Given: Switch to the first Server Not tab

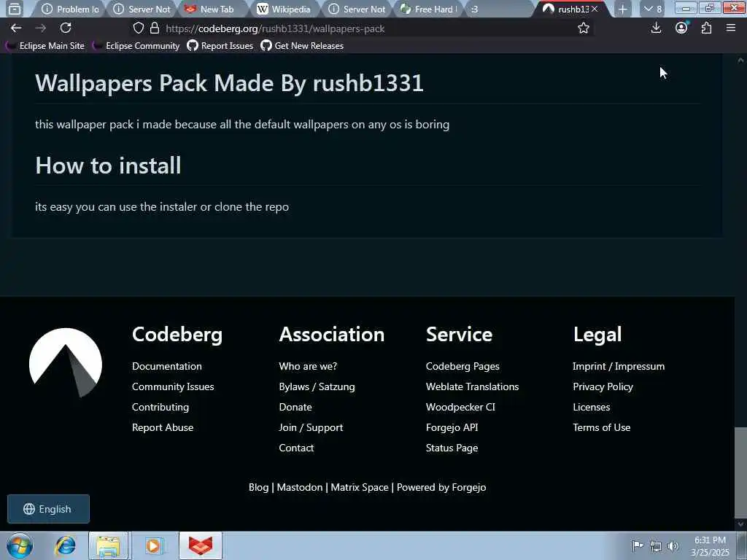Looking at the screenshot, I should pyautogui.click(x=142, y=9).
